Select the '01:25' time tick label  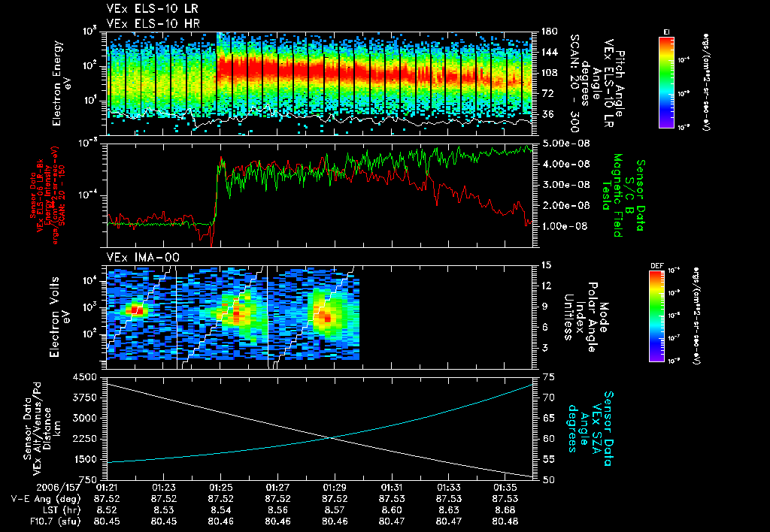tap(220, 488)
